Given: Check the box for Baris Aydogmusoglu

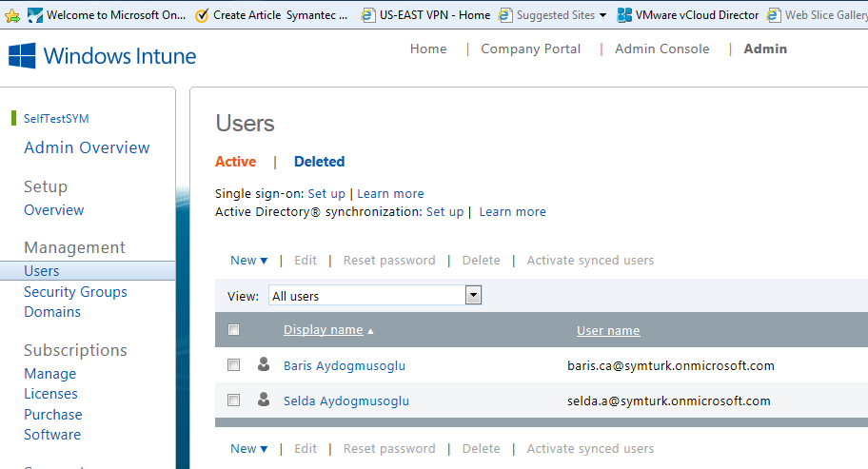Looking at the screenshot, I should (233, 365).
